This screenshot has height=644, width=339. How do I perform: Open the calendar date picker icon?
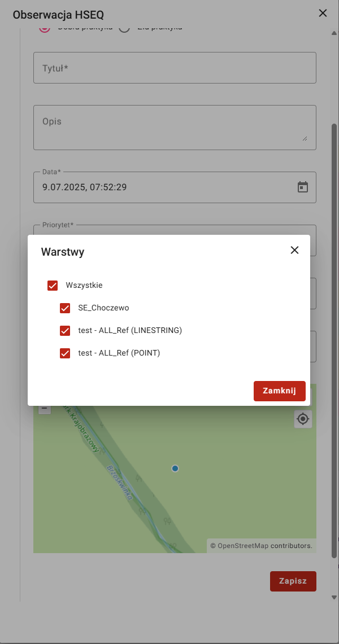tap(303, 187)
